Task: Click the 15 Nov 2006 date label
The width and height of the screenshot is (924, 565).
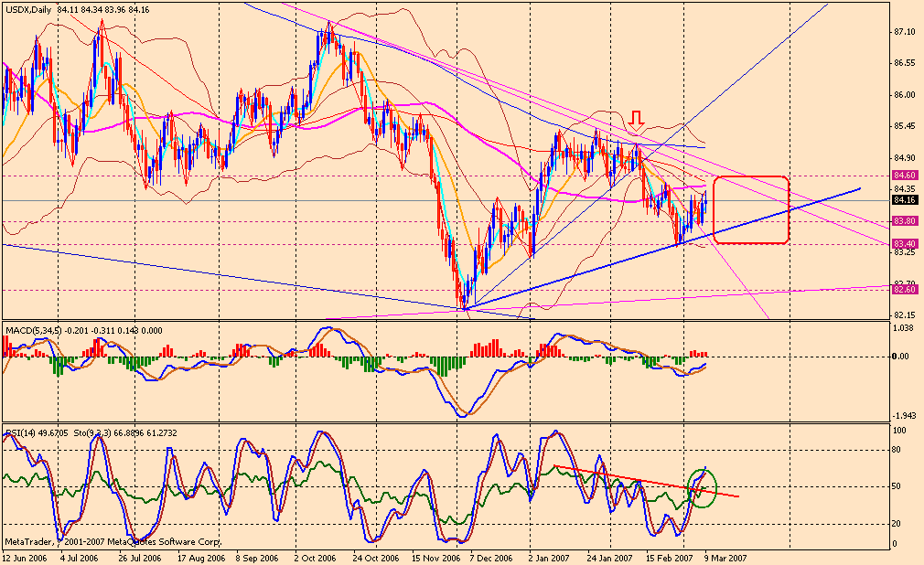Action: pos(436,558)
